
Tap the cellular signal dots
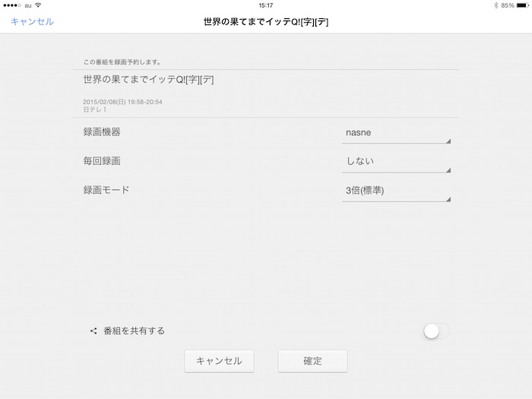pos(12,5)
